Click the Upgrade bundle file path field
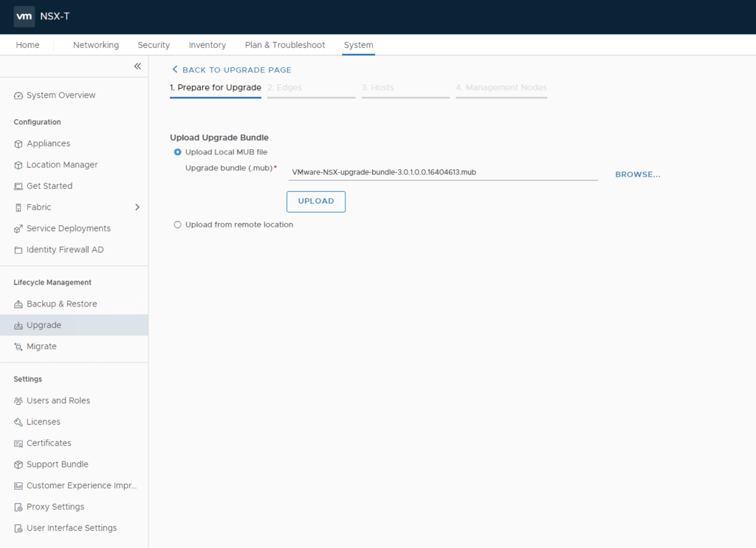Image resolution: width=756 pixels, height=548 pixels. (x=442, y=172)
